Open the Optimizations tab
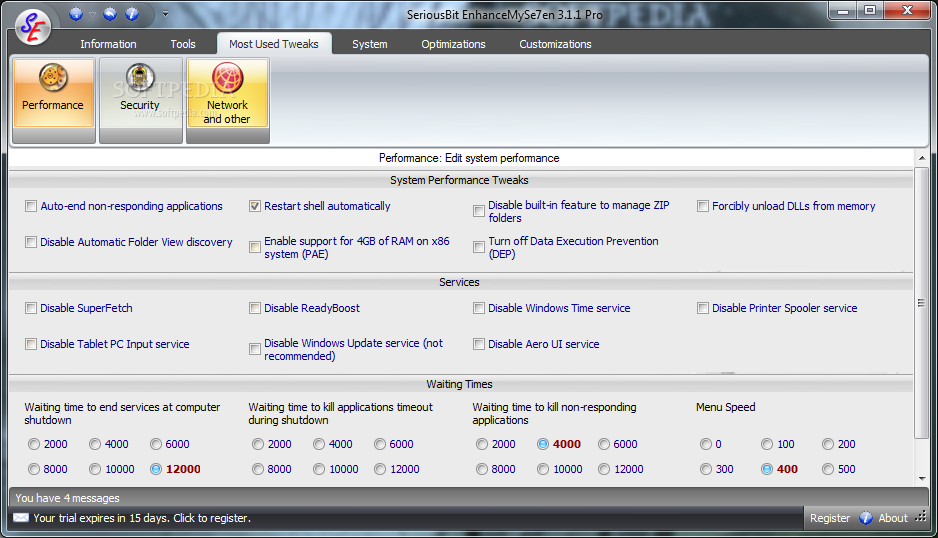The width and height of the screenshot is (938, 538). [x=453, y=44]
